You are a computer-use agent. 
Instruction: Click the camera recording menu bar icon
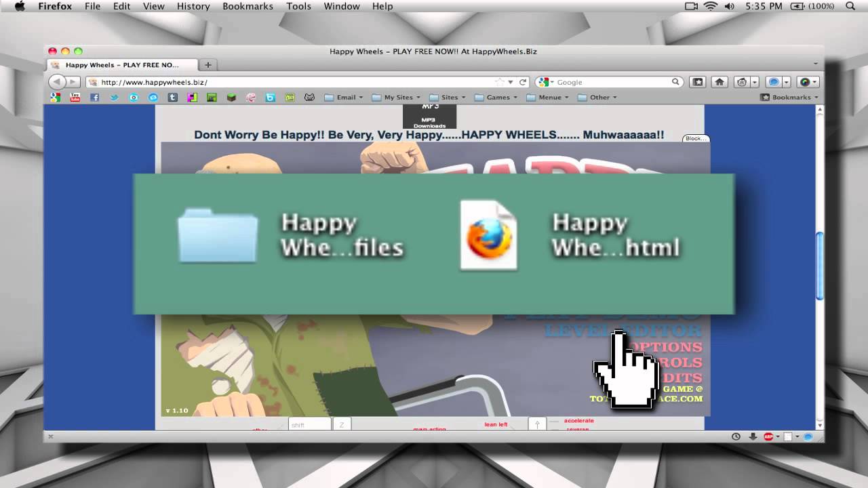click(x=692, y=6)
